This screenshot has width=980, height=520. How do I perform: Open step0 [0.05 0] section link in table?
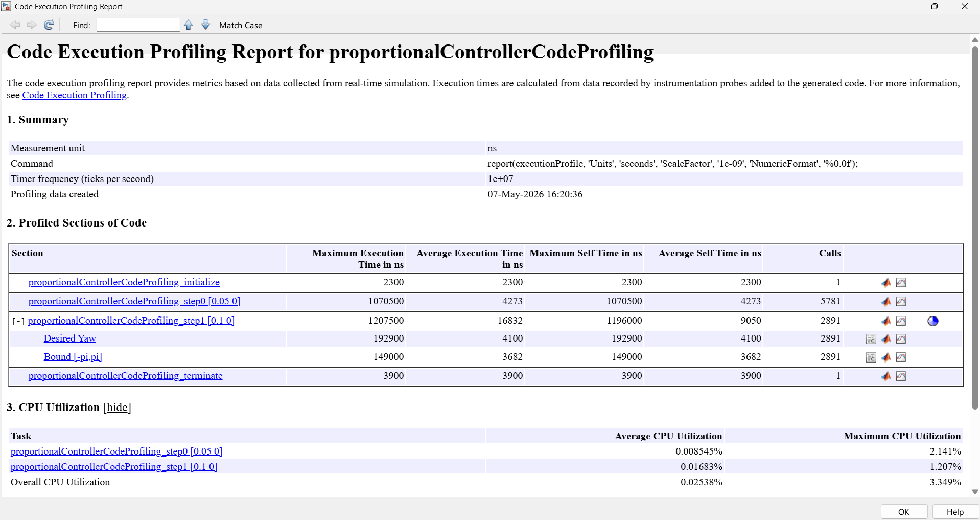(134, 301)
